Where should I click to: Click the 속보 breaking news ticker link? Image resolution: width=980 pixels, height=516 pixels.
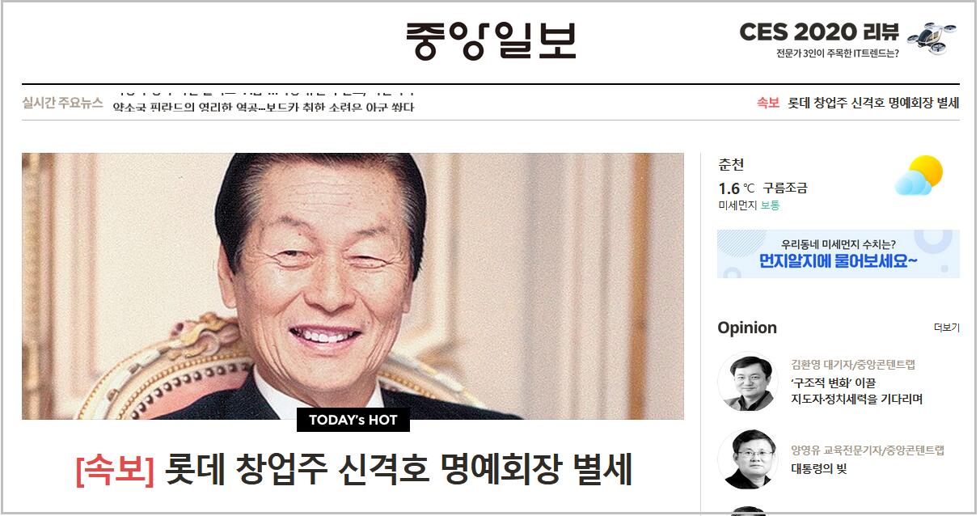(858, 103)
